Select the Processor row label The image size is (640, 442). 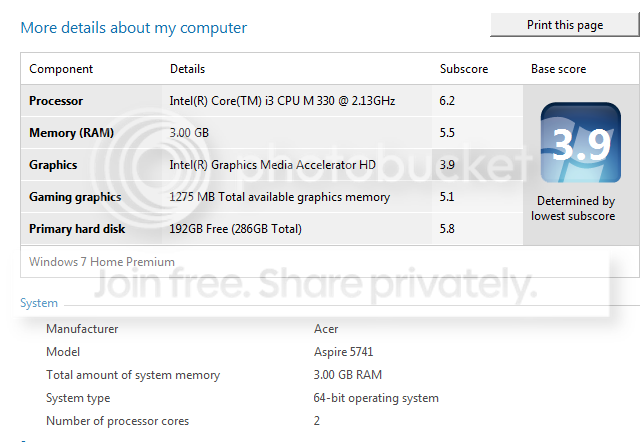tap(56, 101)
